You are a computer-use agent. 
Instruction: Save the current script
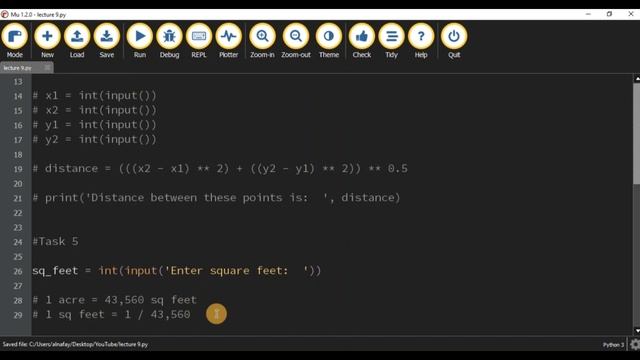pos(107,41)
